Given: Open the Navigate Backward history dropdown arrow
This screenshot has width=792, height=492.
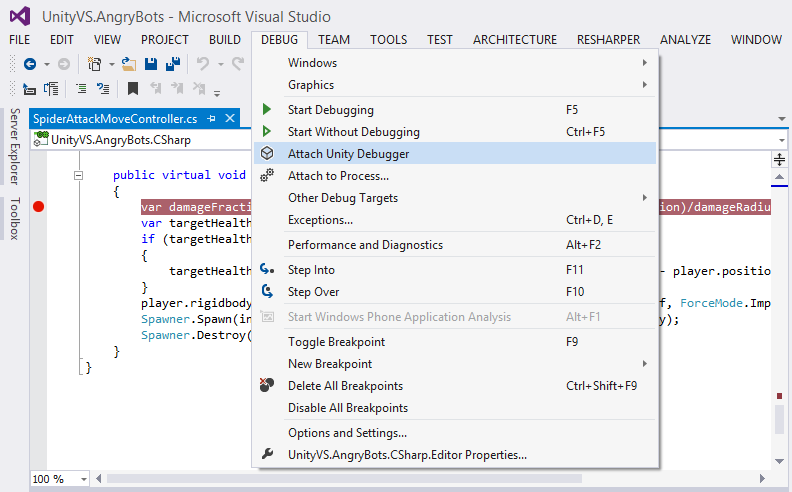Looking at the screenshot, I should [46, 64].
